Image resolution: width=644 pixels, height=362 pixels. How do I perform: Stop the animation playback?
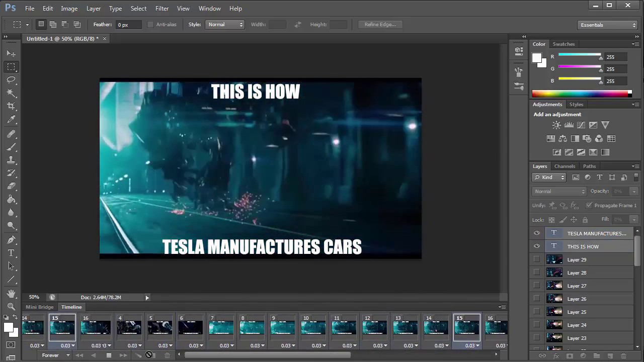click(109, 355)
